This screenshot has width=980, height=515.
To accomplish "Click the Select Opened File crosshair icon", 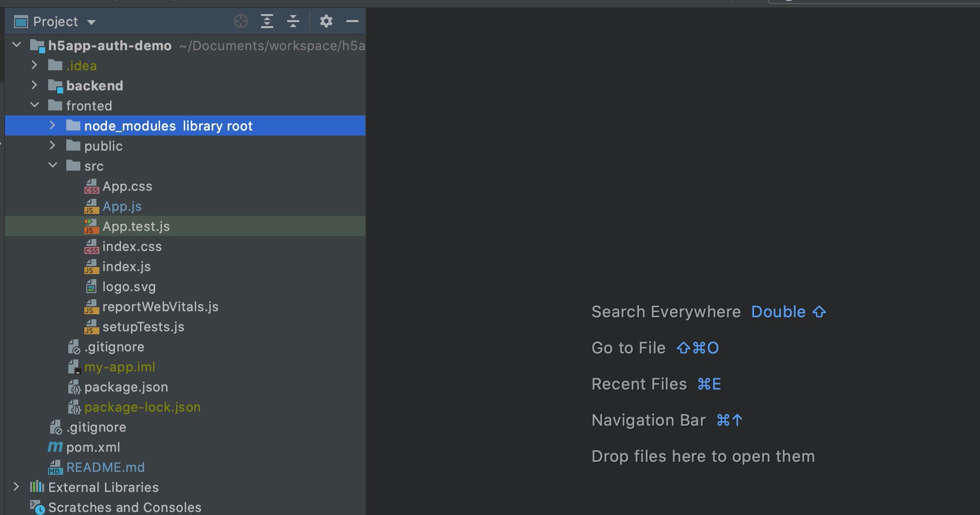I will (x=241, y=21).
